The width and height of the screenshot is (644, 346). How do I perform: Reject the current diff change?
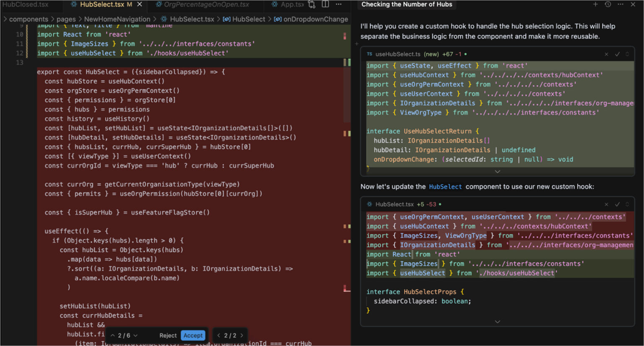click(168, 336)
